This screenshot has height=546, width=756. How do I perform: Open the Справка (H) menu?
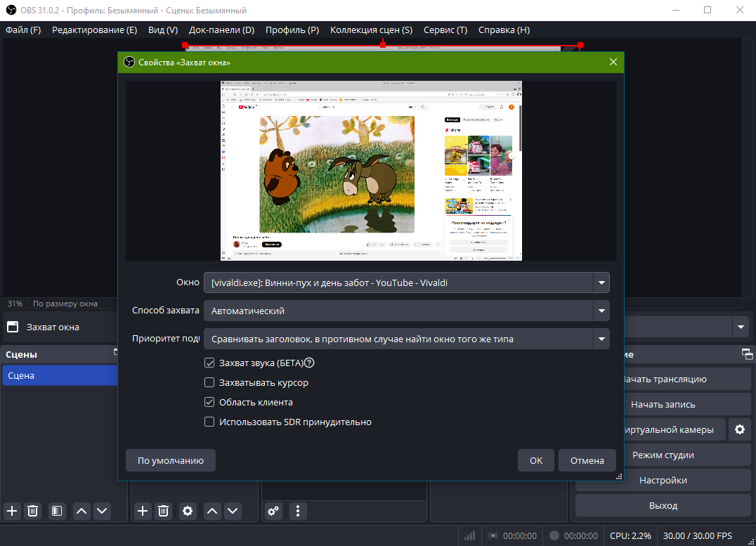(504, 30)
